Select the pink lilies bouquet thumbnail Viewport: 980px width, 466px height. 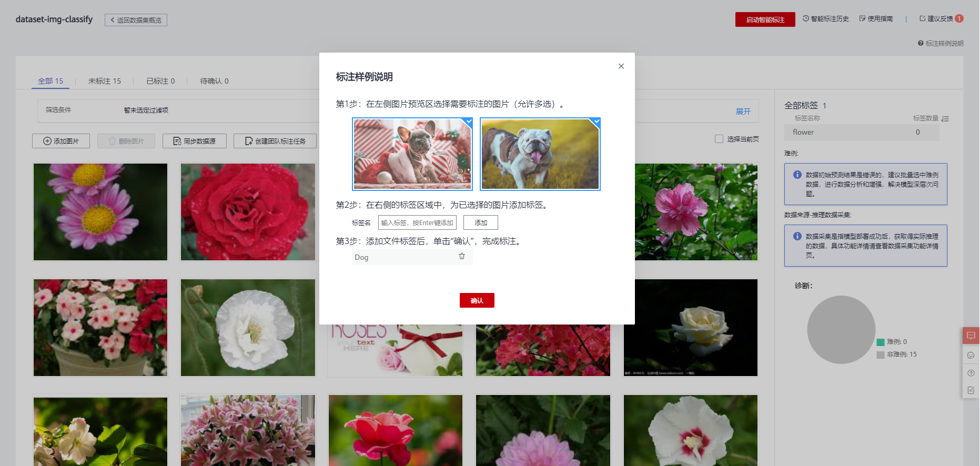coord(248,430)
